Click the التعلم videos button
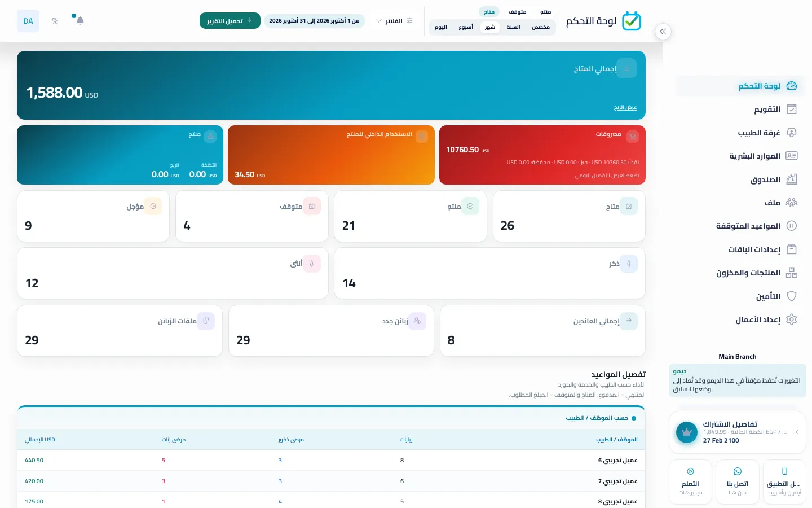Viewport: 812px width, 508px height. [x=690, y=481]
